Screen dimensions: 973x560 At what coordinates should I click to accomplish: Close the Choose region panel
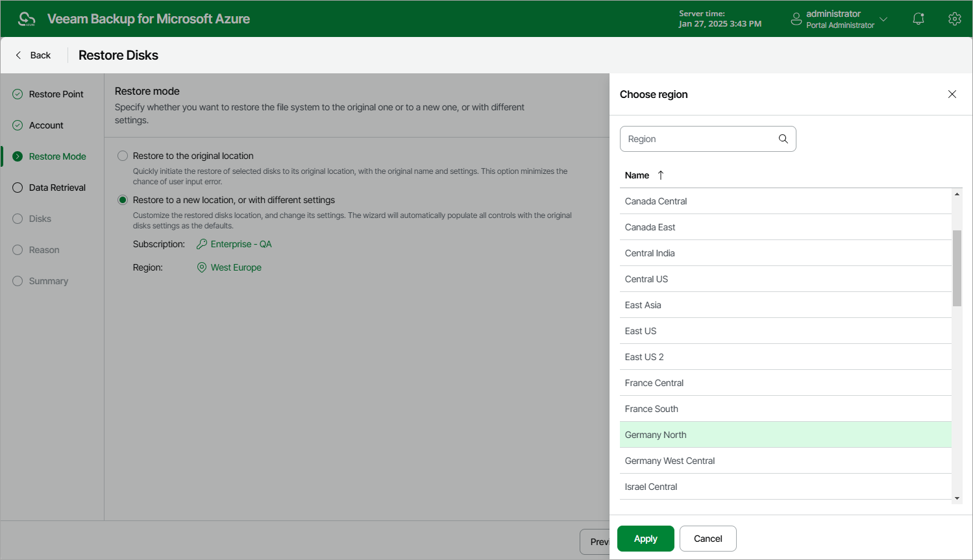click(952, 94)
